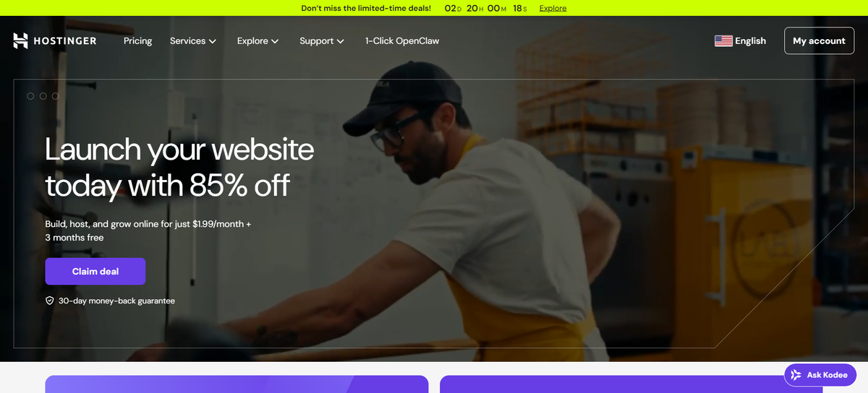This screenshot has height=393, width=868.
Task: Click the money-back guarantee shield icon
Action: 50,301
